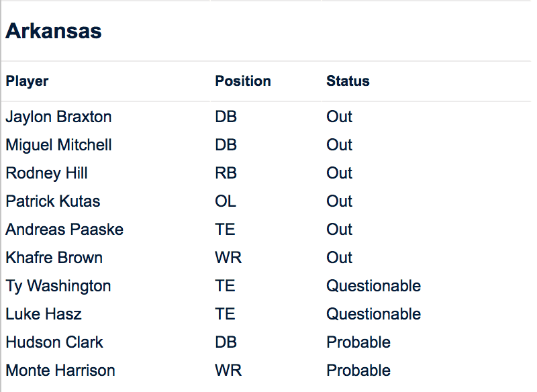The height and width of the screenshot is (392, 537).
Task: Click the OL position for Patrick Kutas
Action: [x=226, y=201]
